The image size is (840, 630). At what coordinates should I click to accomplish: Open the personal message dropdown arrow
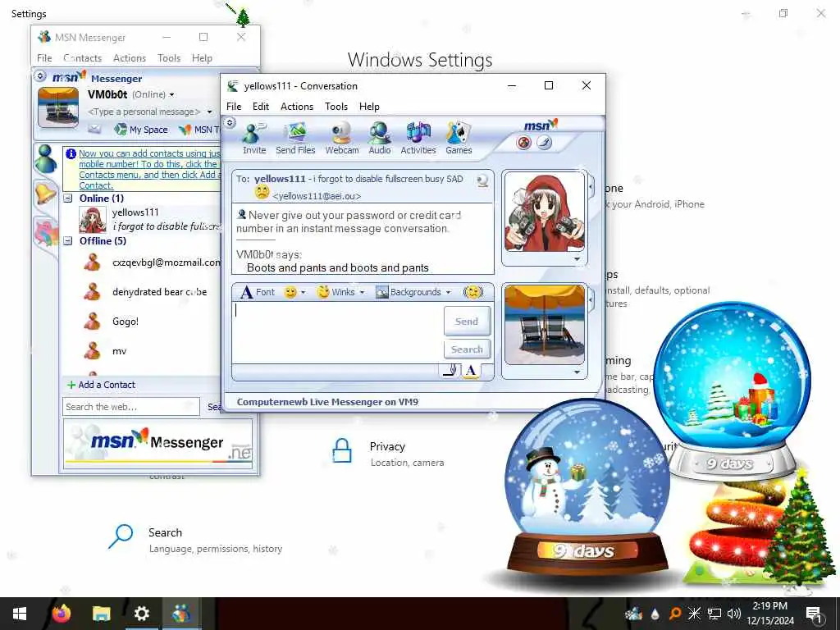pyautogui.click(x=209, y=112)
